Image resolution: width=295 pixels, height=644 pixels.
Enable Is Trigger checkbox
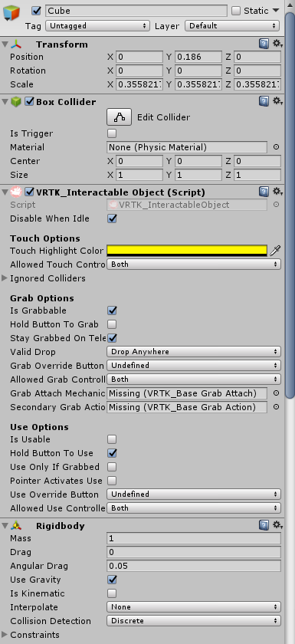point(112,133)
